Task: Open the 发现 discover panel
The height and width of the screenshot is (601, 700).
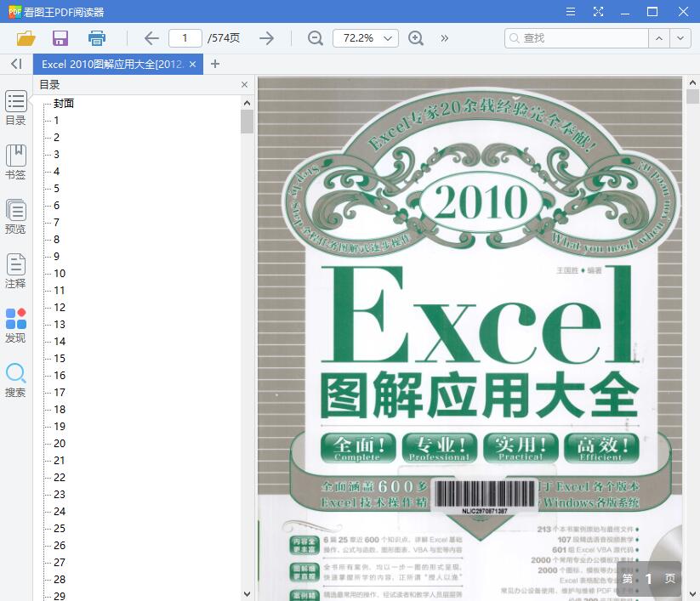Action: pyautogui.click(x=15, y=326)
